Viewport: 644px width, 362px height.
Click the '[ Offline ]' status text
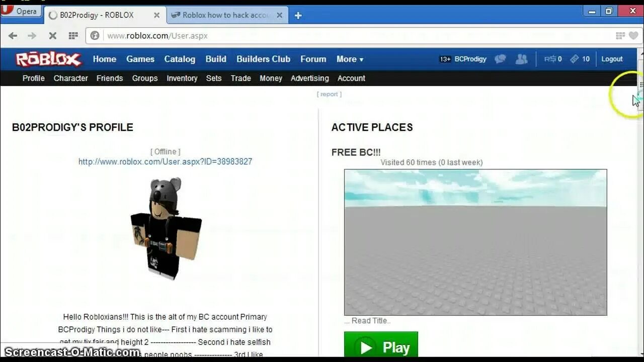coord(165,151)
